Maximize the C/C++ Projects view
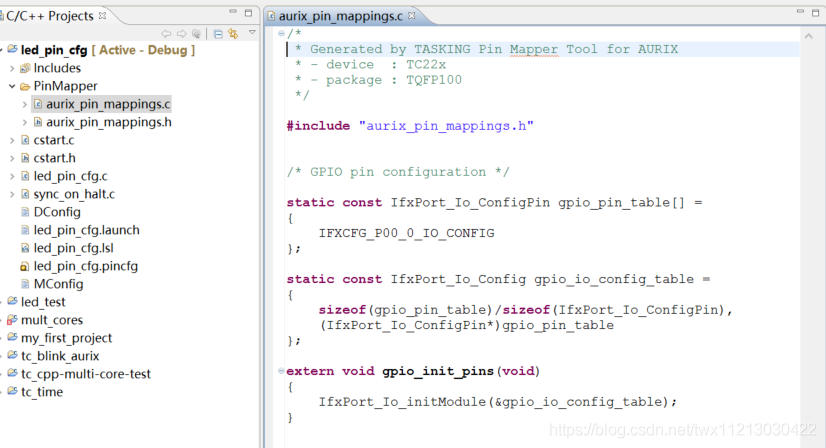826x448 pixels. (249, 13)
